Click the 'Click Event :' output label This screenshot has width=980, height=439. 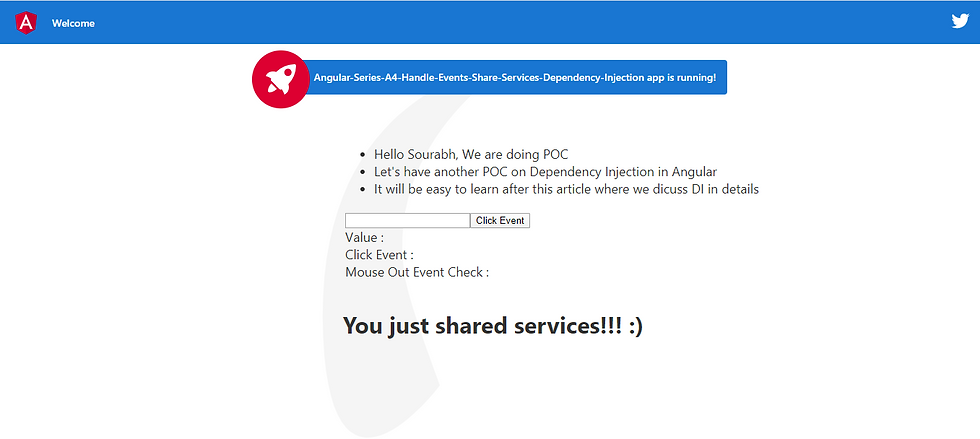click(x=379, y=255)
